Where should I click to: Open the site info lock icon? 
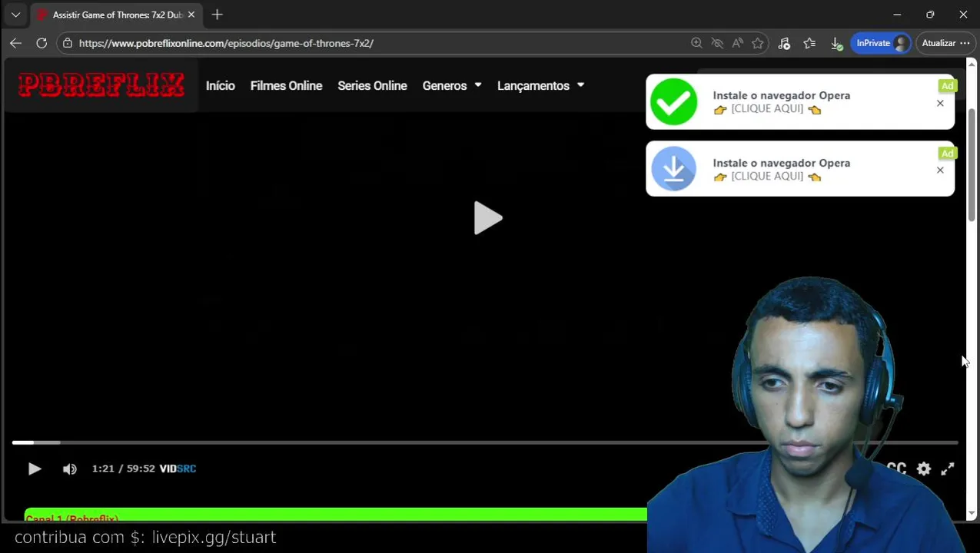(68, 43)
